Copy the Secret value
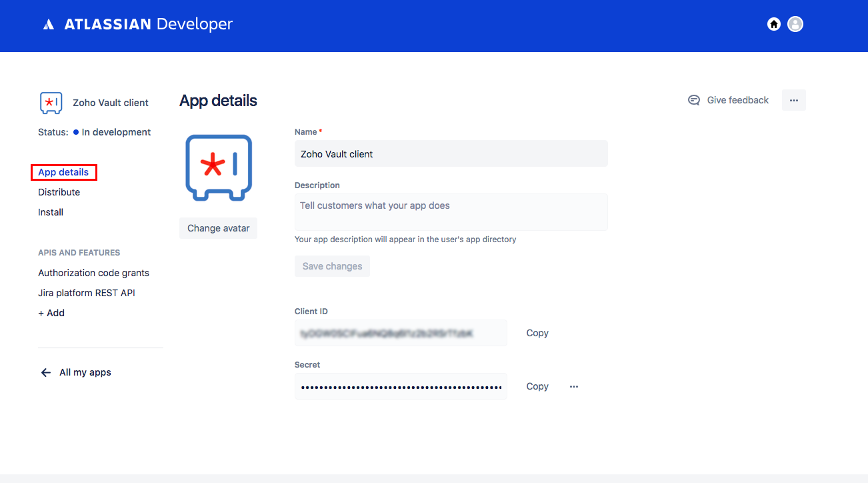 tap(537, 386)
